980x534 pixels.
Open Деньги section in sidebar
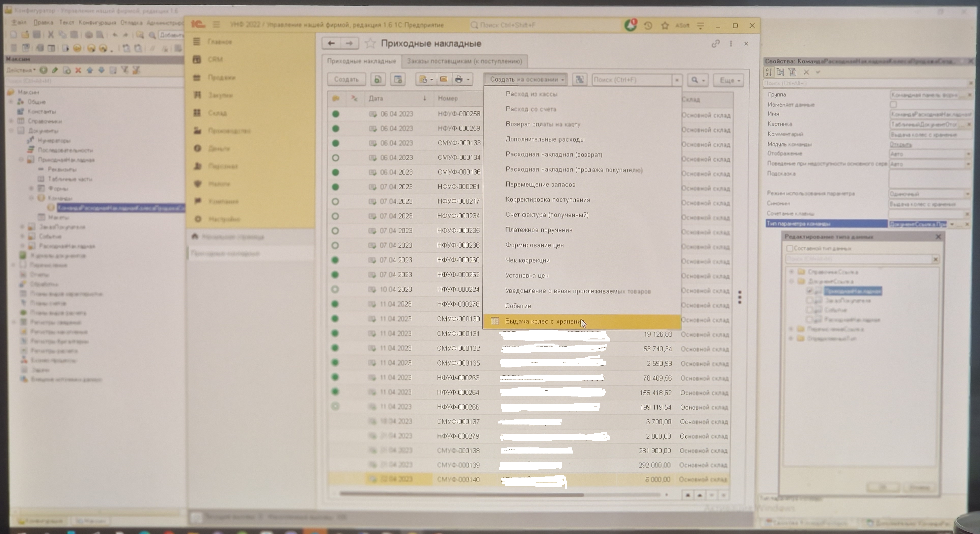219,148
